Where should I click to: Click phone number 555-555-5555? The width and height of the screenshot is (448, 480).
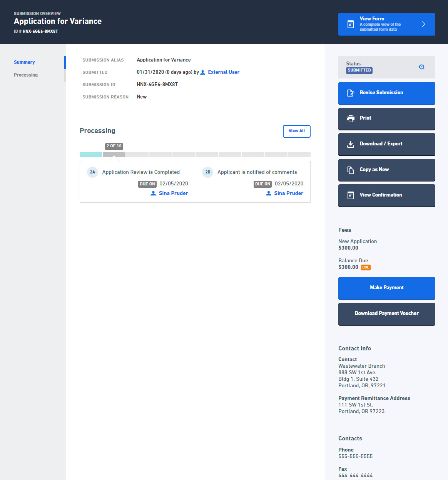(x=356, y=457)
